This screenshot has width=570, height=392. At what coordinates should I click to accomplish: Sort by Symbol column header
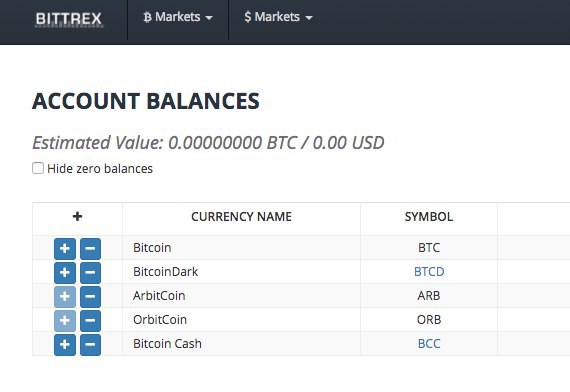(429, 217)
